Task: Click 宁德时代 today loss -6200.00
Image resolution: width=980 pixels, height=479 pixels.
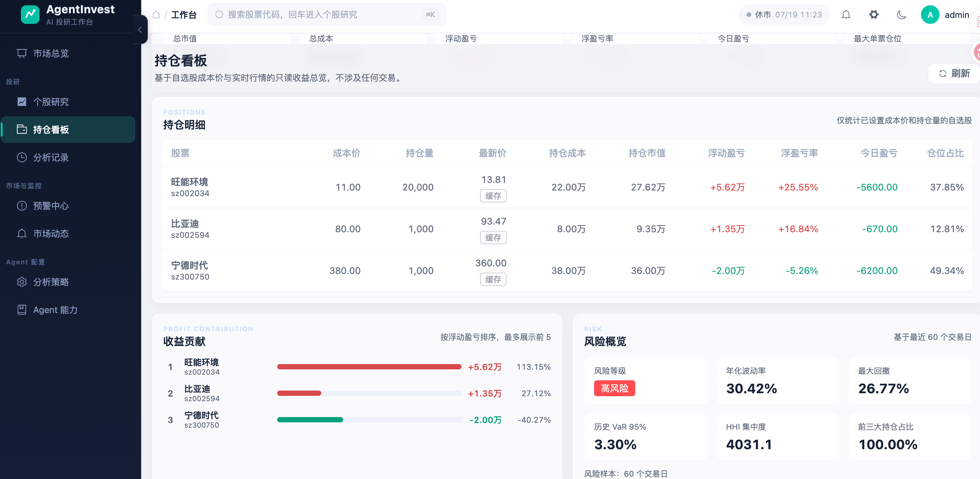Action: [877, 271]
